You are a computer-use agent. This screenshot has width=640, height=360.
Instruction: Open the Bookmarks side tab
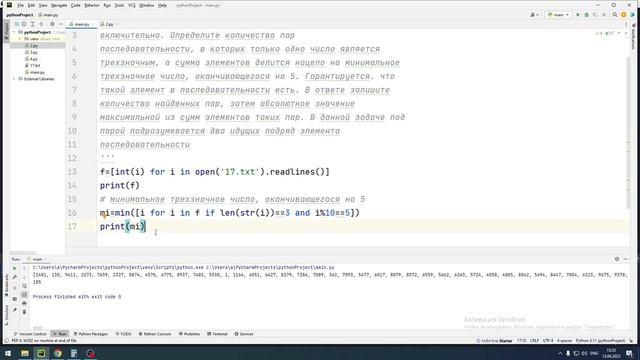[x=6, y=285]
